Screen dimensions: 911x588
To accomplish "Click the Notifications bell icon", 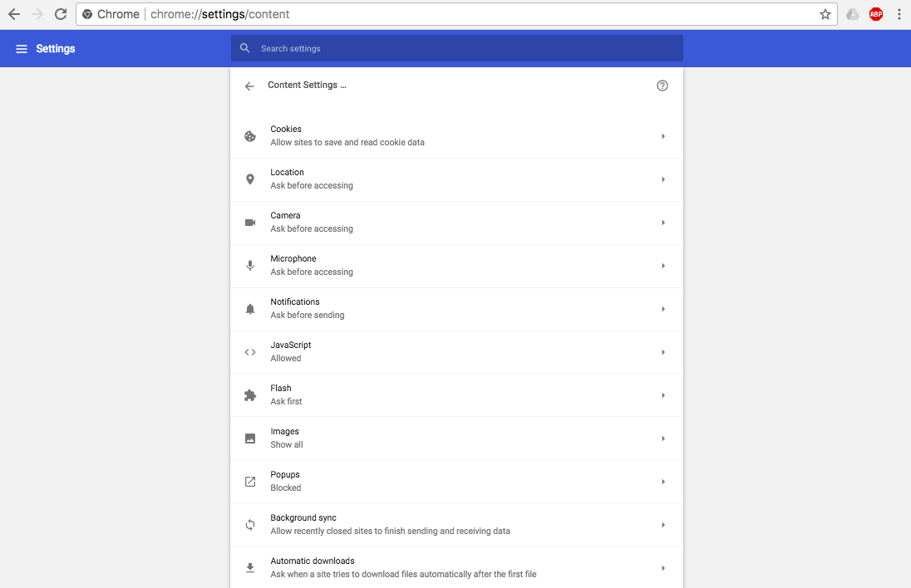I will tap(250, 309).
